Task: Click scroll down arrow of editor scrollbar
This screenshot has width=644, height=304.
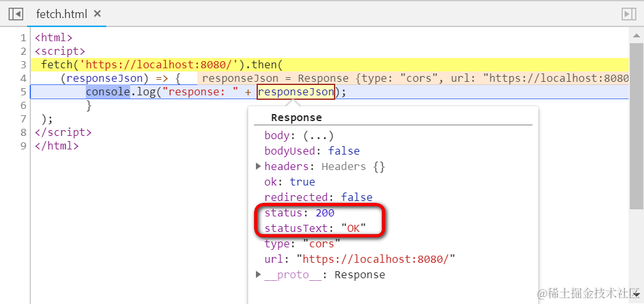Action: point(636,294)
